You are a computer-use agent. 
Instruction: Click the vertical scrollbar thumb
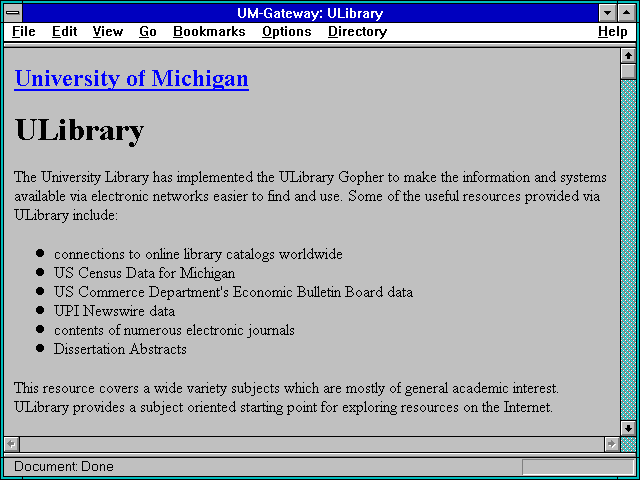[629, 71]
